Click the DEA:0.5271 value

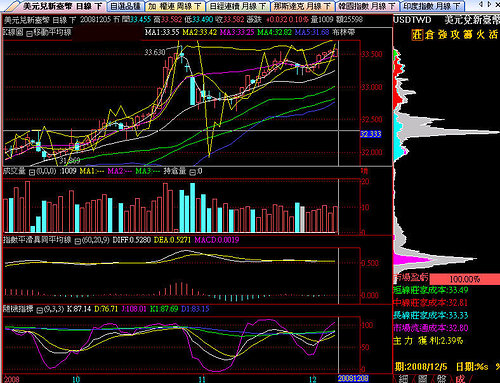pyautogui.click(x=172, y=240)
